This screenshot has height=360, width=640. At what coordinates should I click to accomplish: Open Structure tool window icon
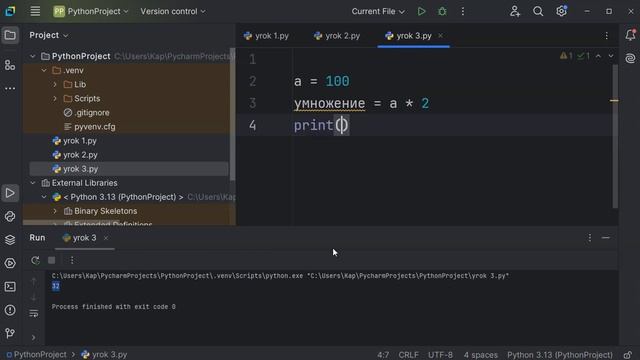point(10,65)
